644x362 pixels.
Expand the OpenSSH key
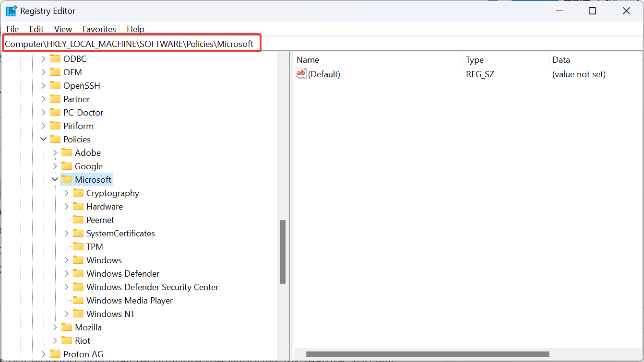[44, 85]
